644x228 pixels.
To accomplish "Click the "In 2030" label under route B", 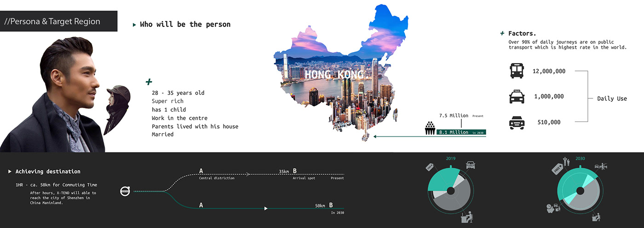I will point(337,213).
